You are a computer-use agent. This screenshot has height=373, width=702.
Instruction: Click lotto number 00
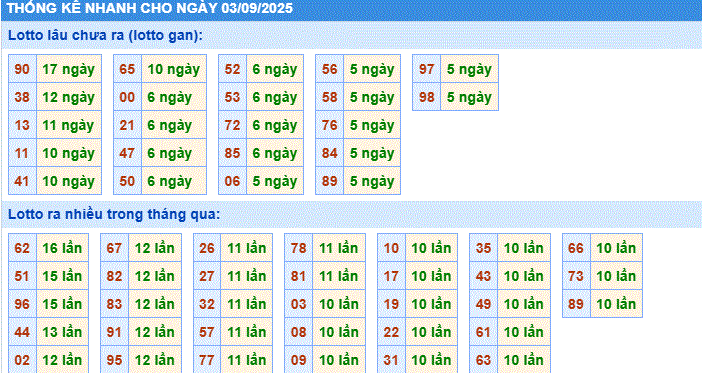point(127,97)
